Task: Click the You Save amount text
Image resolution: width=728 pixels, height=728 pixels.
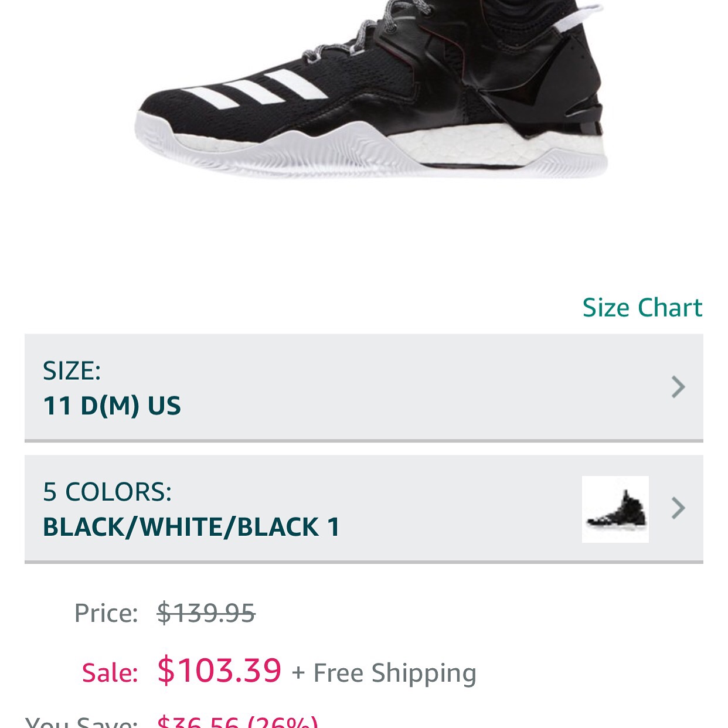Action: tap(237, 722)
